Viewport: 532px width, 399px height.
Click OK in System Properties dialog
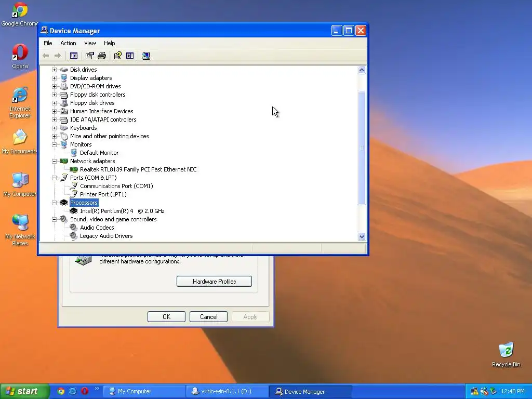pyautogui.click(x=166, y=316)
